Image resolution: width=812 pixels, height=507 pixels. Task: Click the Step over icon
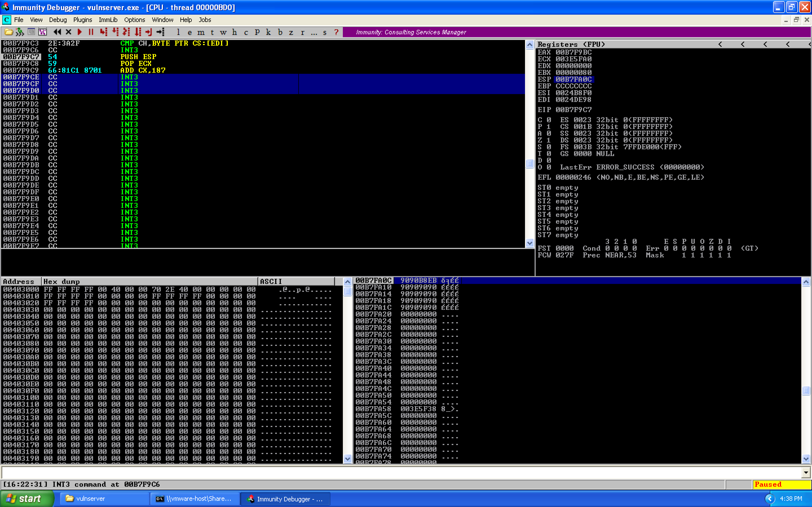115,32
